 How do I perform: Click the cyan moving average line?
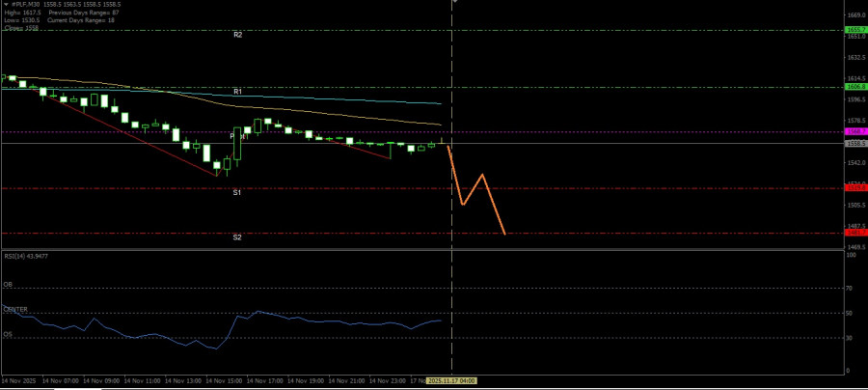[x=338, y=97]
